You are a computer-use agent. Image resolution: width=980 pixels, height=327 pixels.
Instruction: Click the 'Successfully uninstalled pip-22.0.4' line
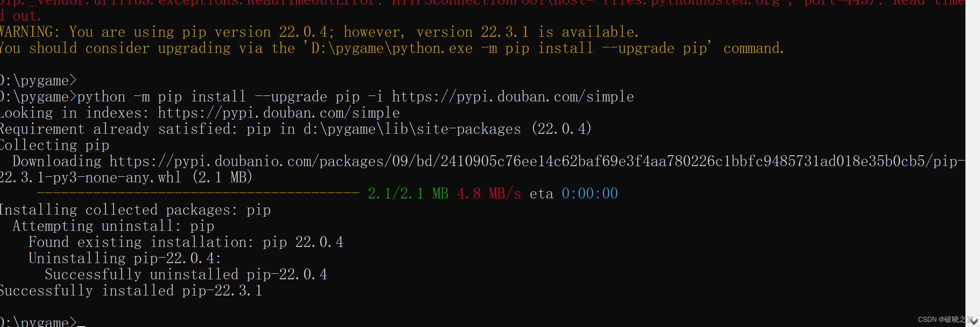click(186, 274)
